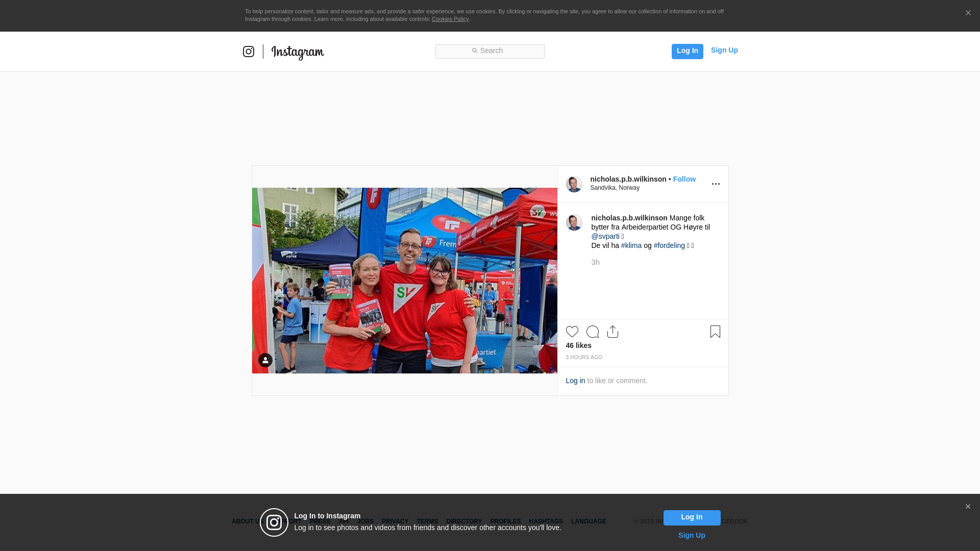Save post with bookmark icon
Image resolution: width=980 pixels, height=551 pixels.
tap(716, 332)
